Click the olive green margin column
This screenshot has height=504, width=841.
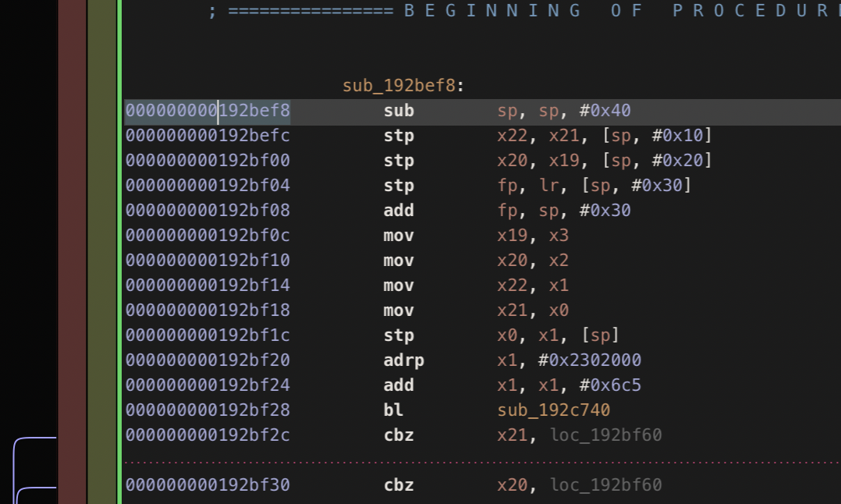[x=102, y=252]
